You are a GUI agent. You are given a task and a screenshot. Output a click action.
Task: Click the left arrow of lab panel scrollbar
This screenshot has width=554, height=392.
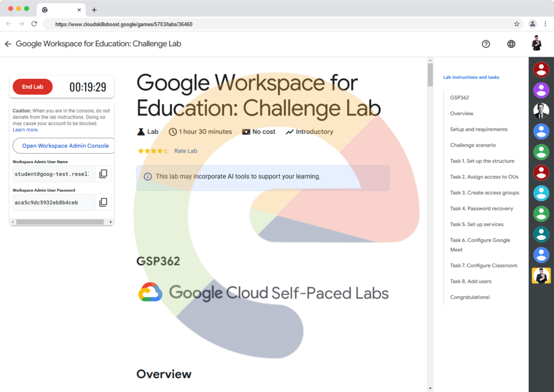point(13,222)
